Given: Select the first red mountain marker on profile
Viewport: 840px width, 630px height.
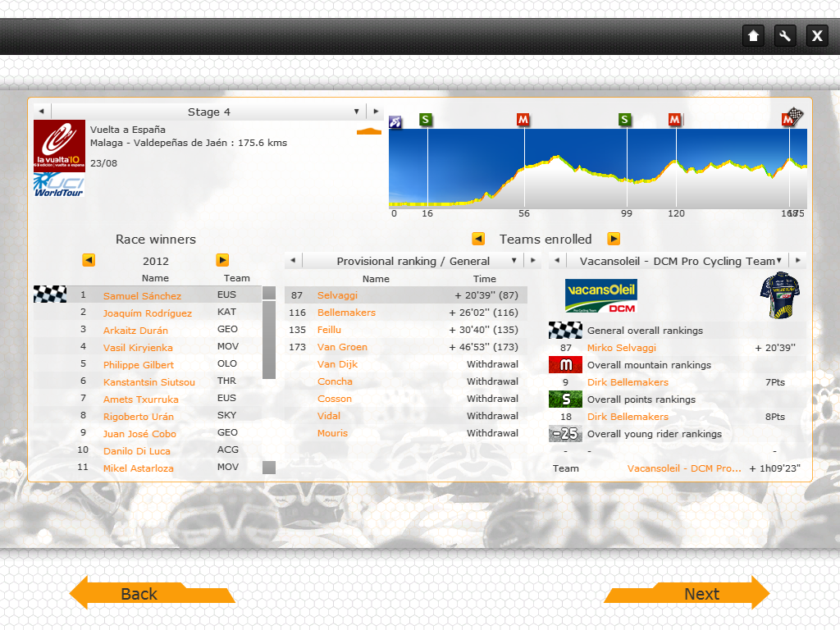Looking at the screenshot, I should (523, 120).
